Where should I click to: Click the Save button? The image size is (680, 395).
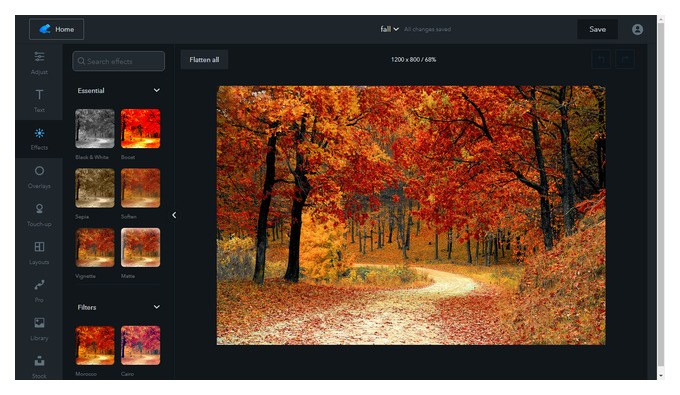(597, 29)
